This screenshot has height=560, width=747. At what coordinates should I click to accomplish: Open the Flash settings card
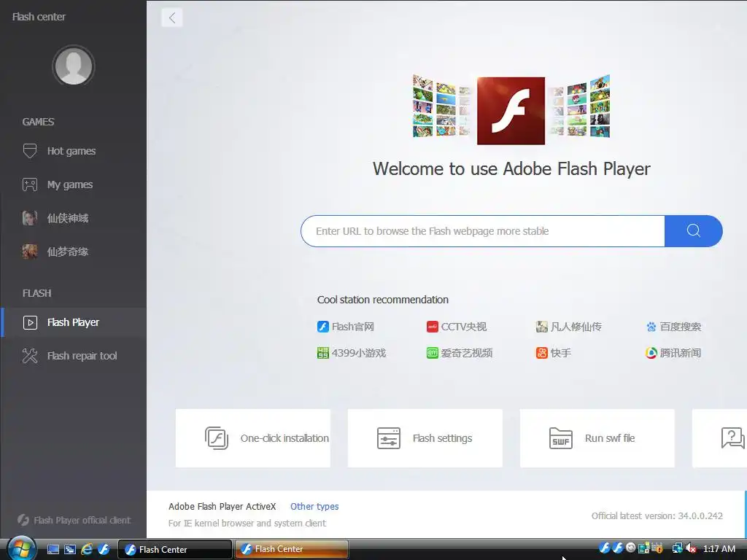[x=425, y=438]
